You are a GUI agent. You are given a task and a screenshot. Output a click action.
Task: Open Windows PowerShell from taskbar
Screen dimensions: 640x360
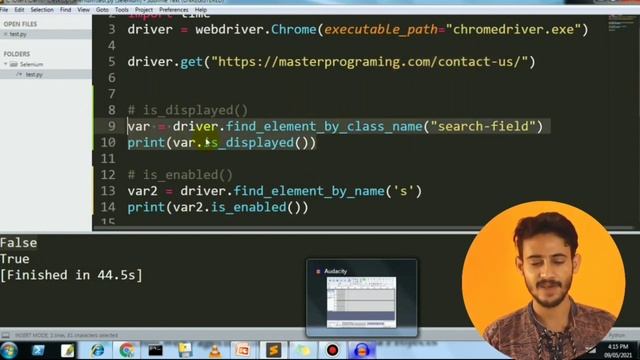(x=38, y=350)
